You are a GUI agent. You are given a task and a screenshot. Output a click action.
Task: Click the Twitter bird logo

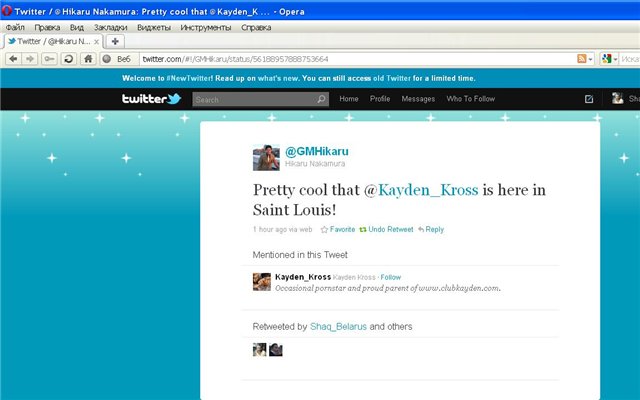pyautogui.click(x=151, y=99)
